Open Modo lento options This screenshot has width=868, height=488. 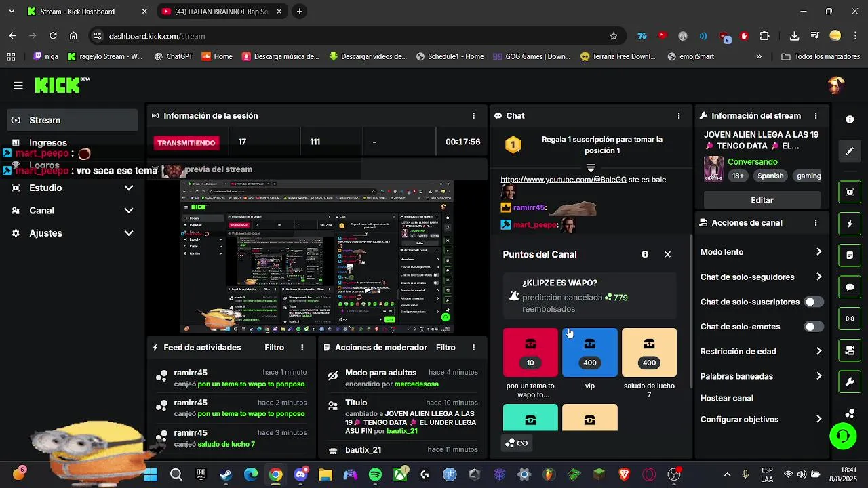click(762, 252)
